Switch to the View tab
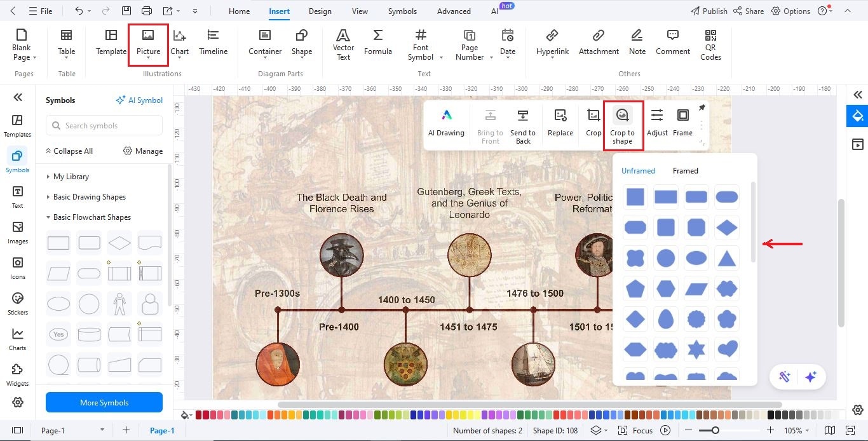This screenshot has height=441, width=868. [x=360, y=11]
